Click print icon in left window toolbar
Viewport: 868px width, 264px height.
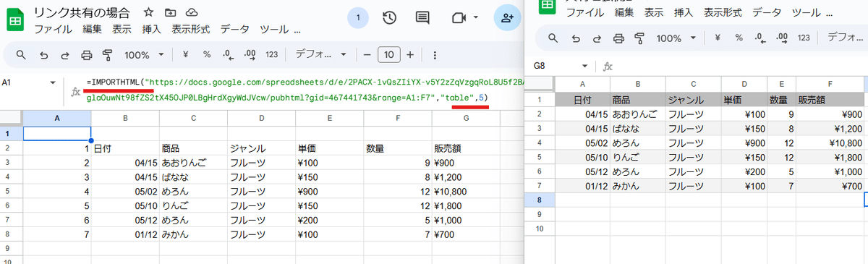pos(87,55)
